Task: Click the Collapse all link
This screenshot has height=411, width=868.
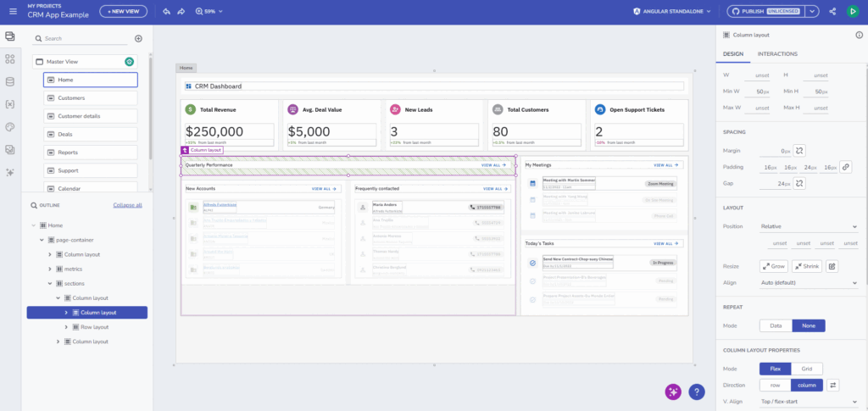Action: (128, 205)
